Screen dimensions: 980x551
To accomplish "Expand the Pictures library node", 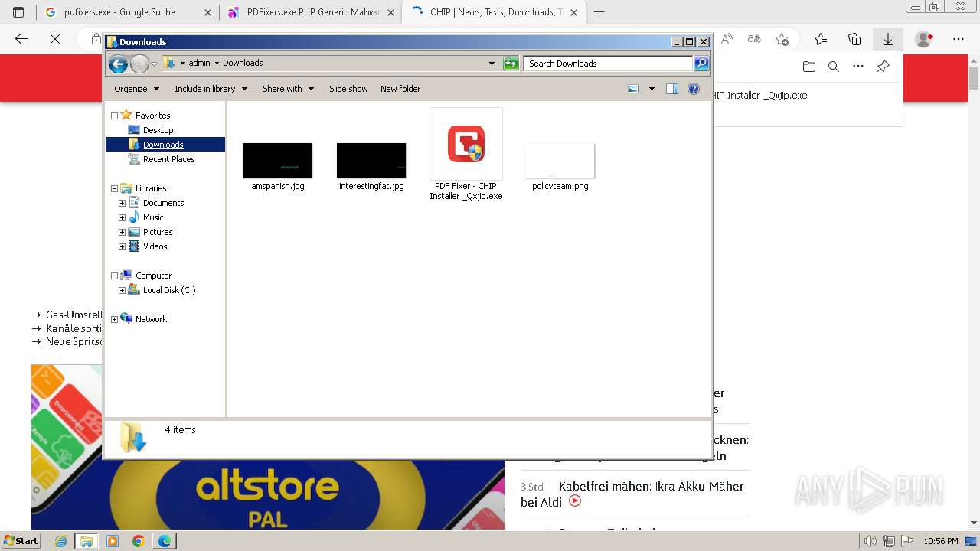I will 122,232.
